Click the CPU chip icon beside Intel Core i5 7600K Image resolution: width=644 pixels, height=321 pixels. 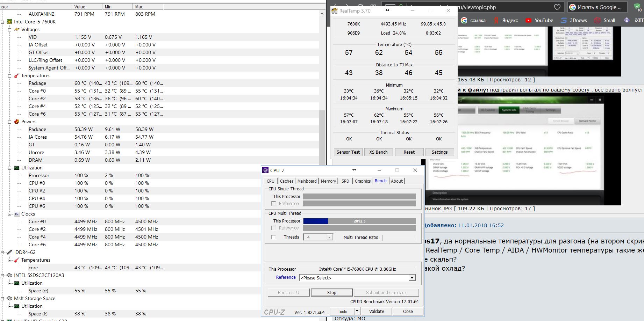(x=9, y=22)
